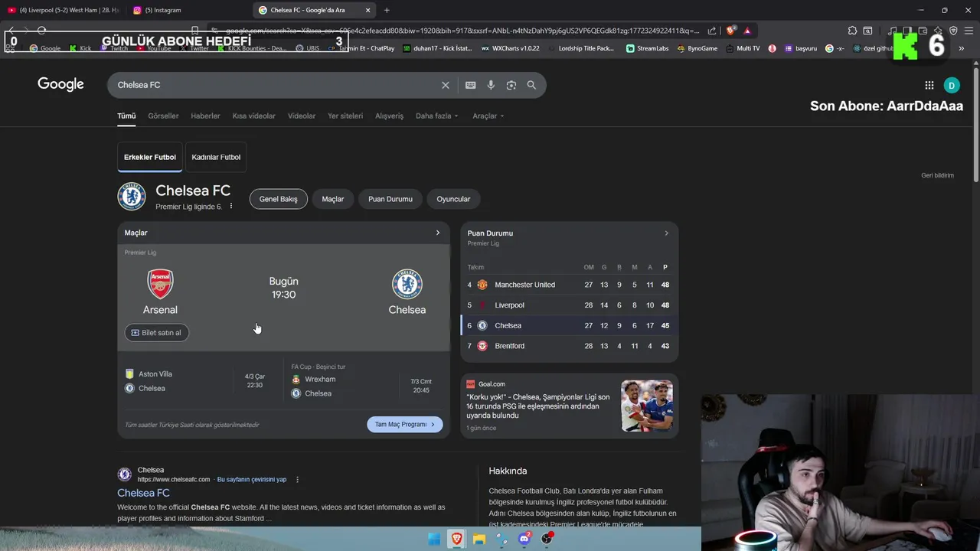Image resolution: width=980 pixels, height=551 pixels.
Task: Open a new browser tab
Action: (x=387, y=10)
